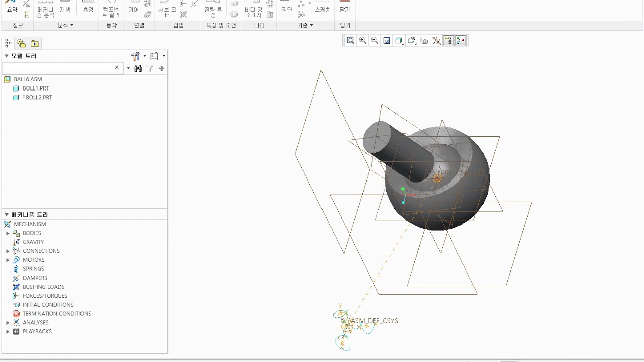
Task: Expand the MOTORS node
Action: pos(8,260)
